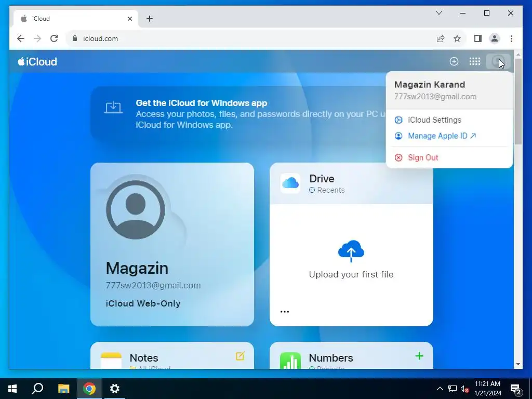The width and height of the screenshot is (532, 399).
Task: Open the Recents selector under Drive
Action: (327, 190)
